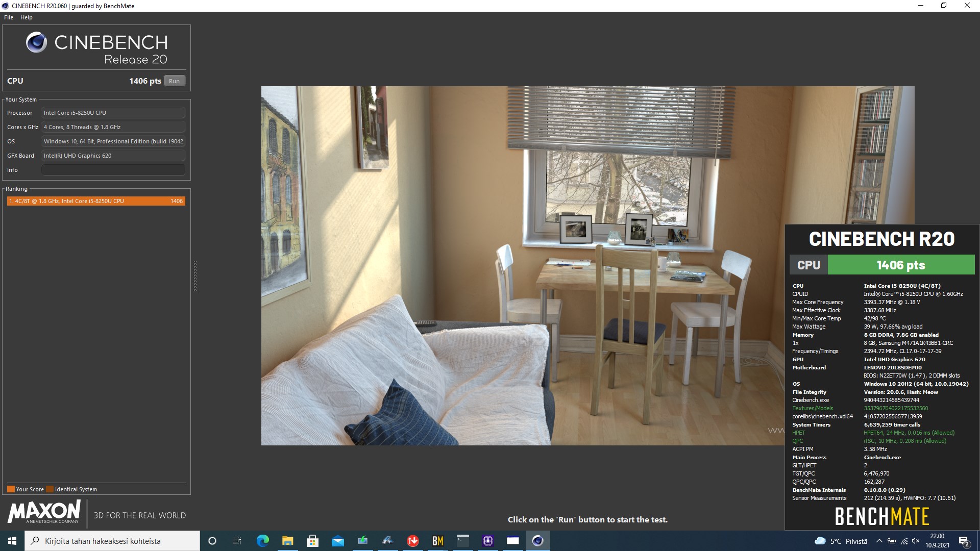Click the Cinebench taskbar icon
980x551 pixels.
537,541
